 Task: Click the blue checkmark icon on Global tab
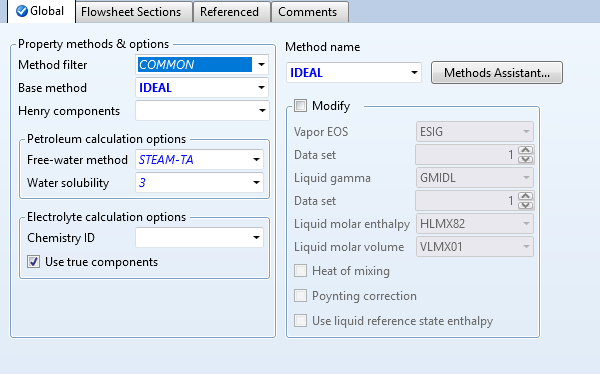pos(22,11)
